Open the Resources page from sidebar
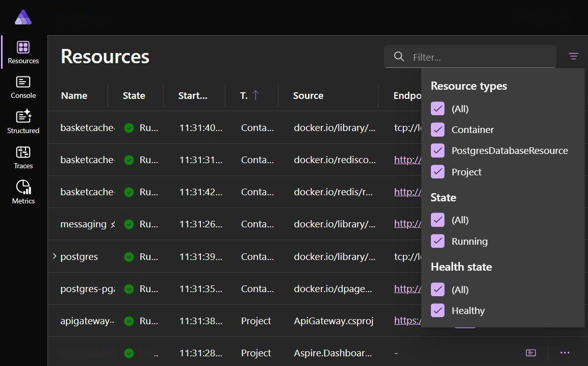The height and width of the screenshot is (366, 588). [x=23, y=52]
